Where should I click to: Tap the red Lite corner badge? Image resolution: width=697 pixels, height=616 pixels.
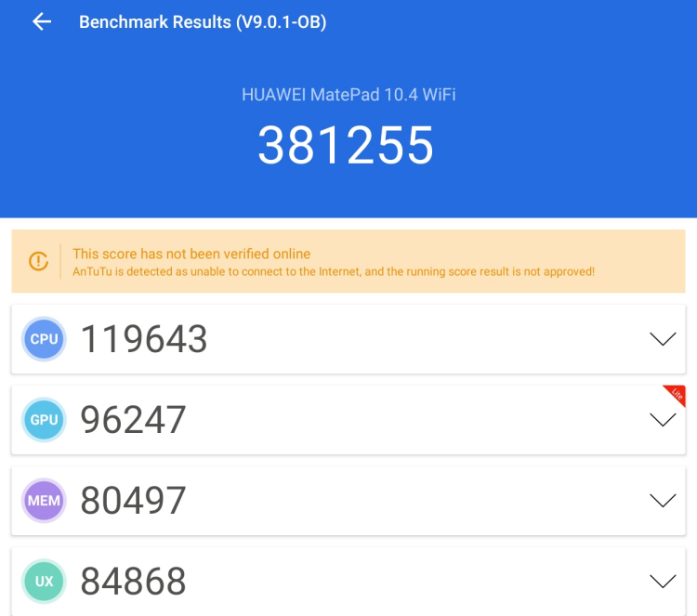click(x=677, y=394)
